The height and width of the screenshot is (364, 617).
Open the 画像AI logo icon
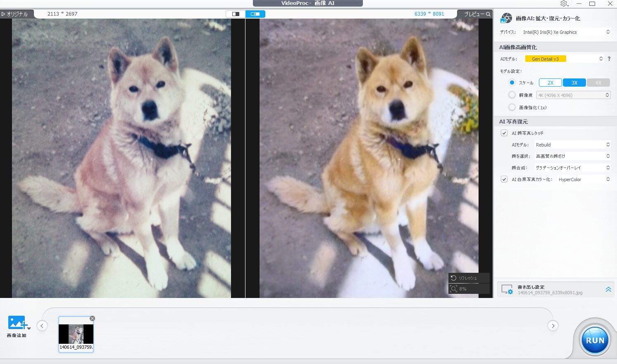pyautogui.click(x=506, y=18)
